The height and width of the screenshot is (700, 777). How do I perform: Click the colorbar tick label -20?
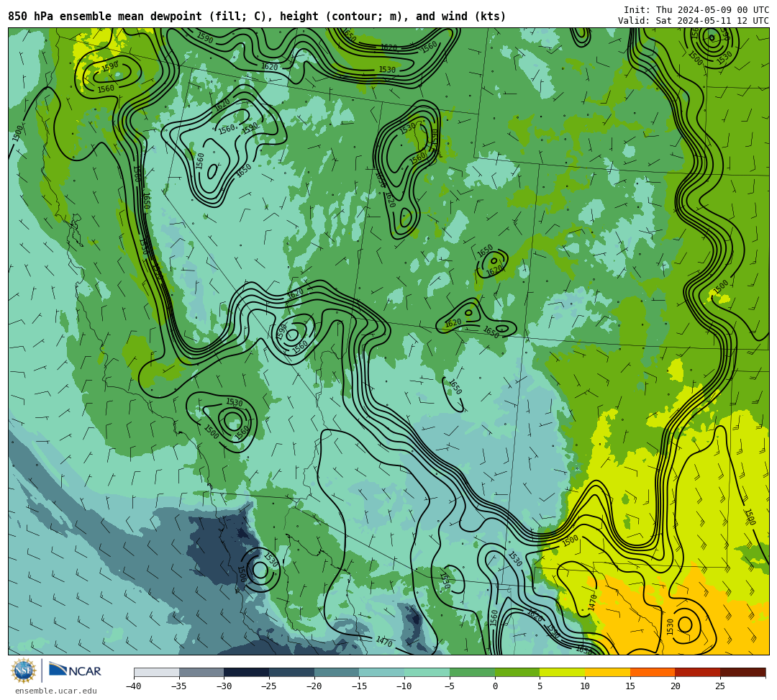tap(314, 686)
